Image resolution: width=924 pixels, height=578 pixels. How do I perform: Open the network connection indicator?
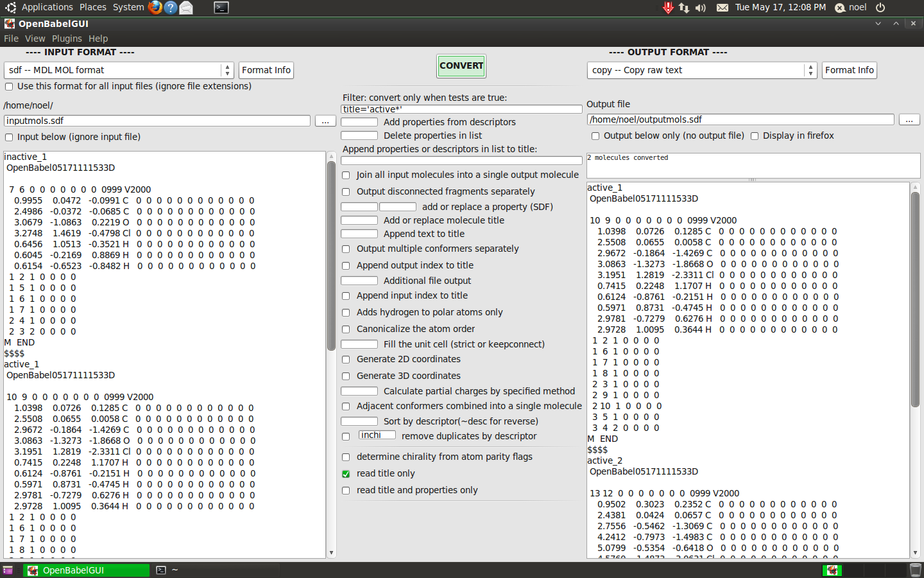click(x=684, y=8)
